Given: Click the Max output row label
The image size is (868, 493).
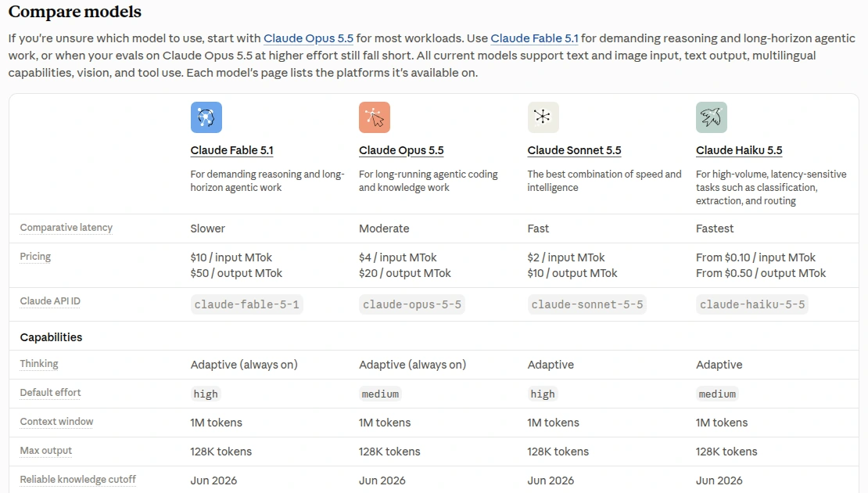Looking at the screenshot, I should (x=46, y=450).
